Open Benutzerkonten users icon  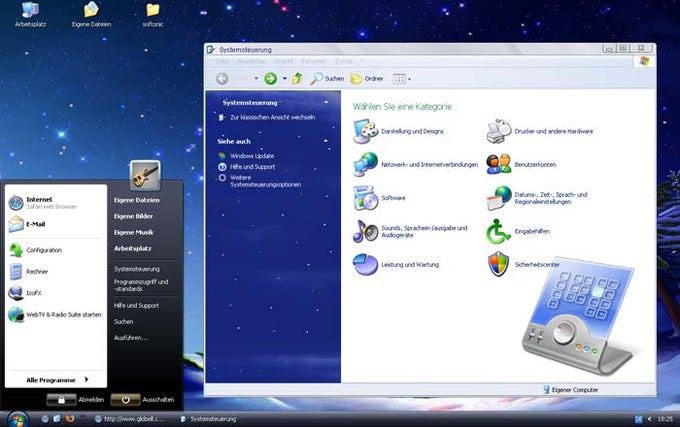[498, 165]
